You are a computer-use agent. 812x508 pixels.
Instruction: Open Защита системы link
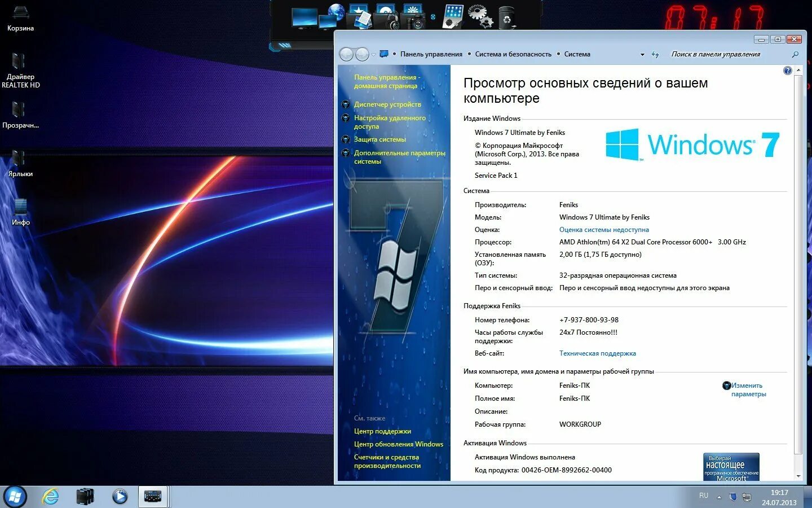point(379,139)
